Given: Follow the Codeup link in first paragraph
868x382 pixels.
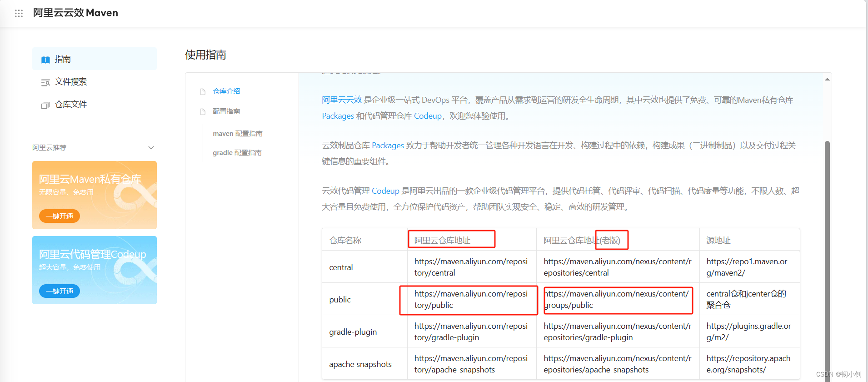Looking at the screenshot, I should pyautogui.click(x=428, y=116).
